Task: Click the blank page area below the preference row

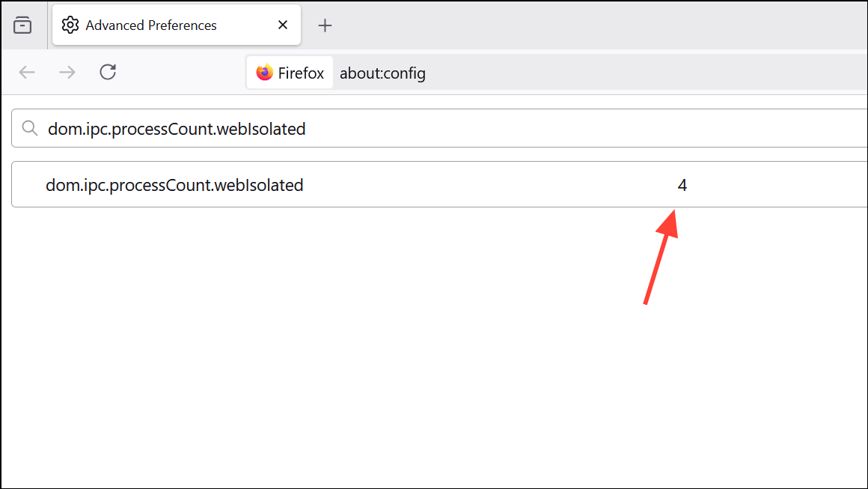Action: pos(374,359)
